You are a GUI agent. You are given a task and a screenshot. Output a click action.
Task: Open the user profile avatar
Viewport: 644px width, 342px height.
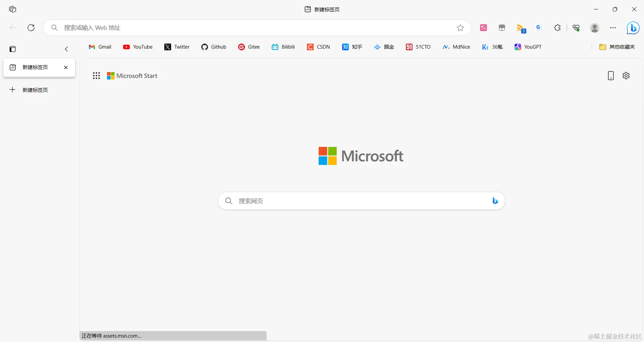click(x=595, y=28)
